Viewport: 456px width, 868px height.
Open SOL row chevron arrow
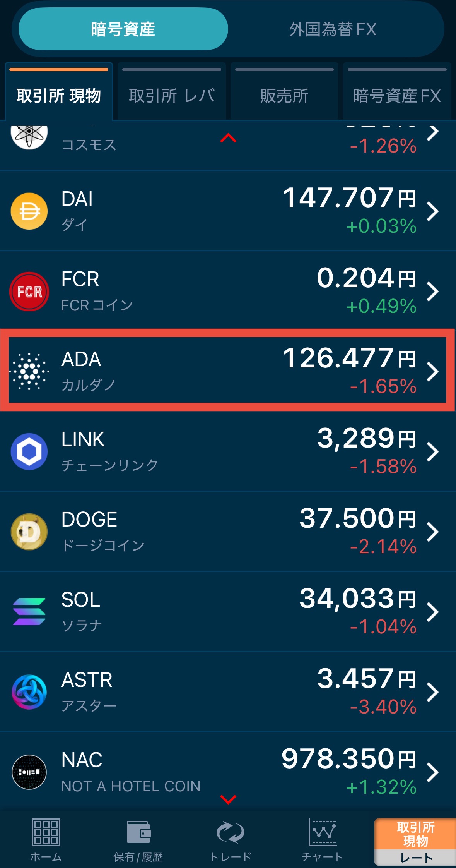(x=433, y=612)
